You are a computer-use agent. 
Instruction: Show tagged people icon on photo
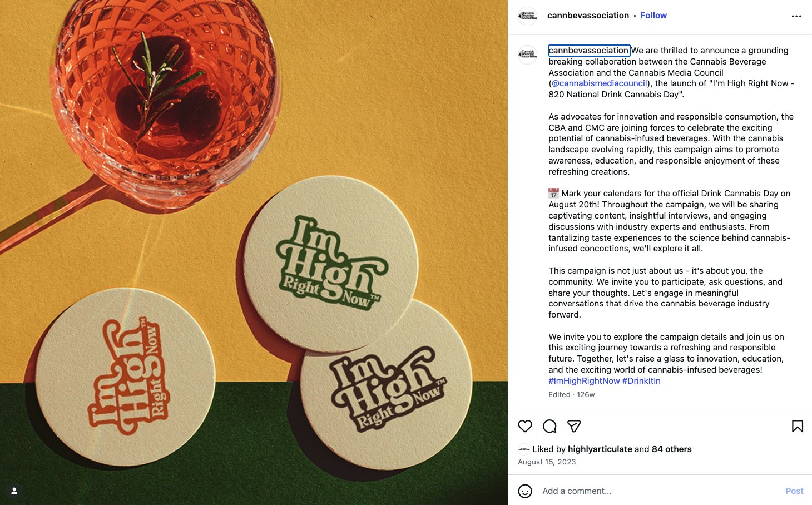pos(14,491)
